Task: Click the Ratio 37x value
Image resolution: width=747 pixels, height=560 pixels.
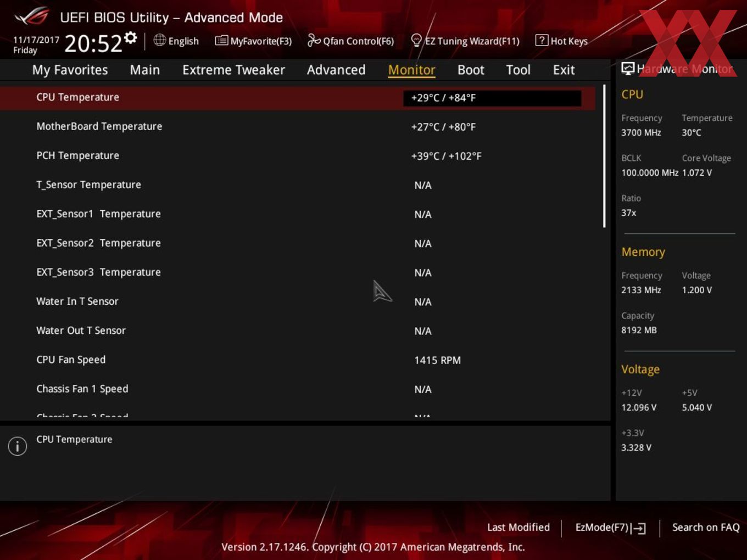Action: pos(628,212)
